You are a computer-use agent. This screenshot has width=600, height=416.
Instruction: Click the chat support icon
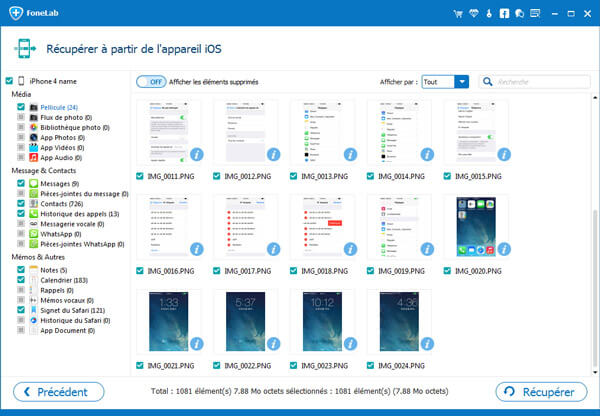(x=519, y=14)
